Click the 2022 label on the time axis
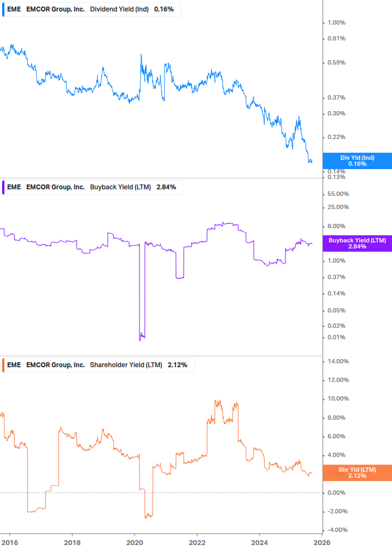The image size is (392, 550). tap(197, 543)
